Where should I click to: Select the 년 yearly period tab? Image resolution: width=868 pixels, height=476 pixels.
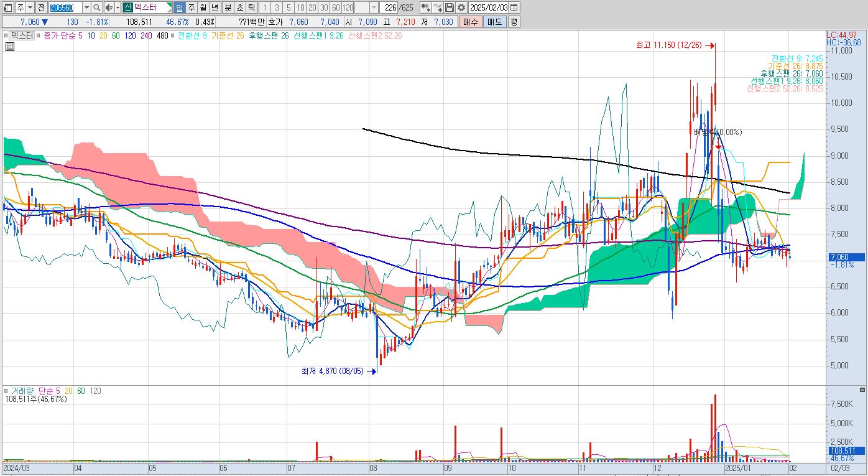click(x=215, y=7)
